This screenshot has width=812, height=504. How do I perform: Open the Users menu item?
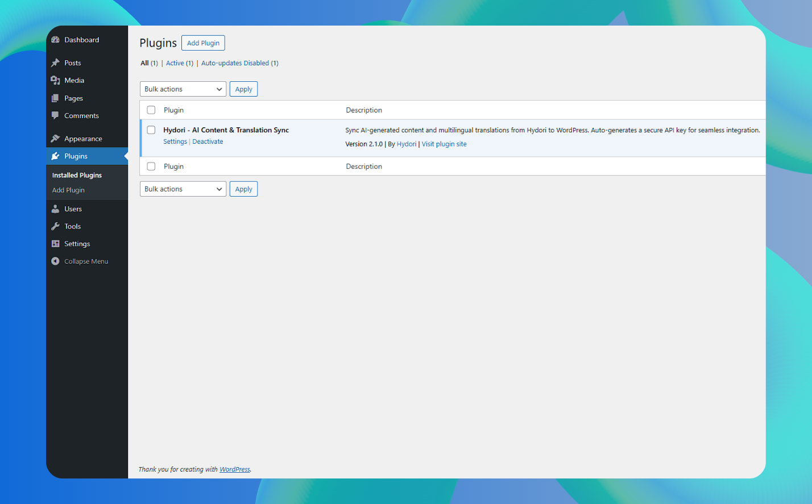87,209
